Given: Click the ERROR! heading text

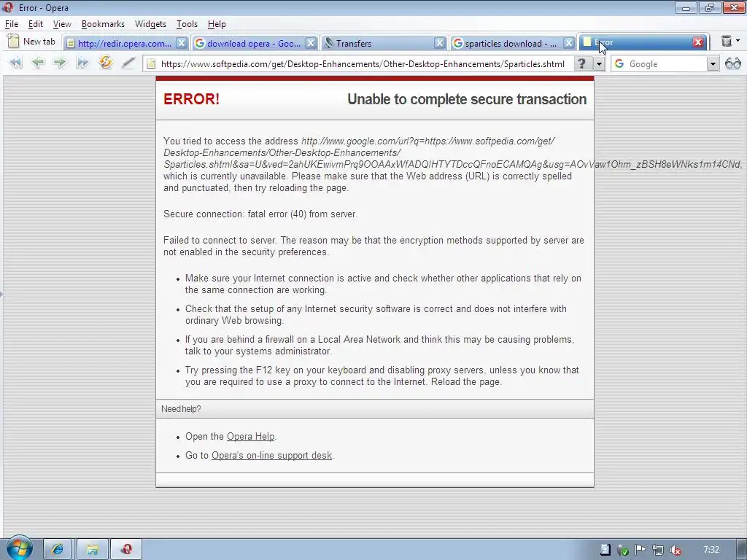Looking at the screenshot, I should pos(192,99).
